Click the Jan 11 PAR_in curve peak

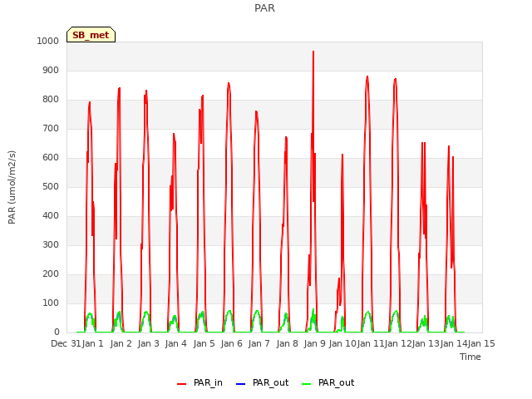pos(367,76)
